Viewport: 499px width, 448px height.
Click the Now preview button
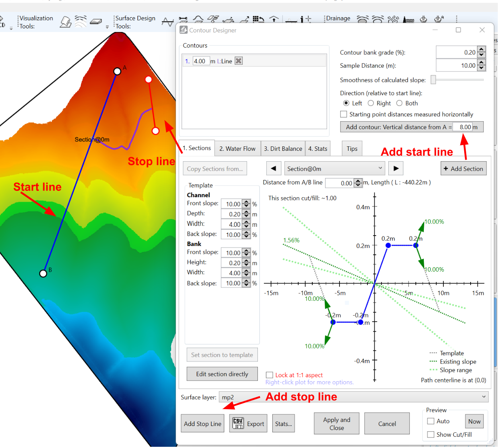475,421
